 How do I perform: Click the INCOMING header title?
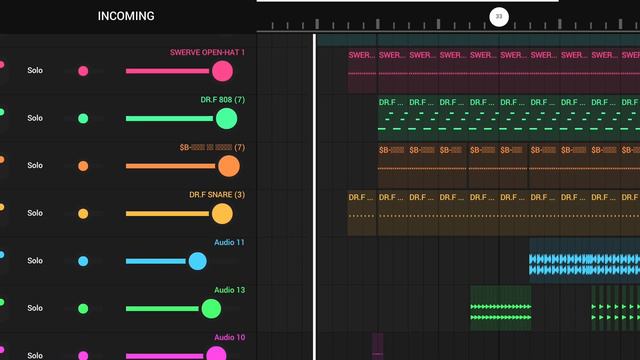[x=126, y=16]
